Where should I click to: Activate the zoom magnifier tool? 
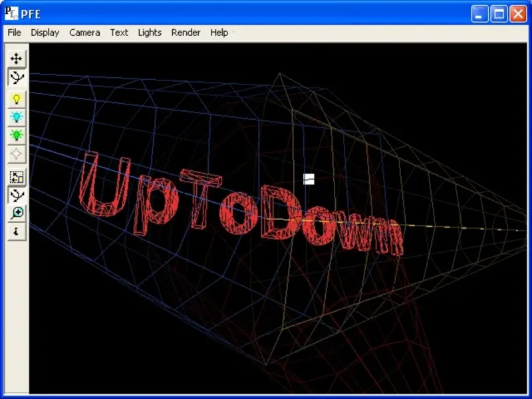pos(16,213)
